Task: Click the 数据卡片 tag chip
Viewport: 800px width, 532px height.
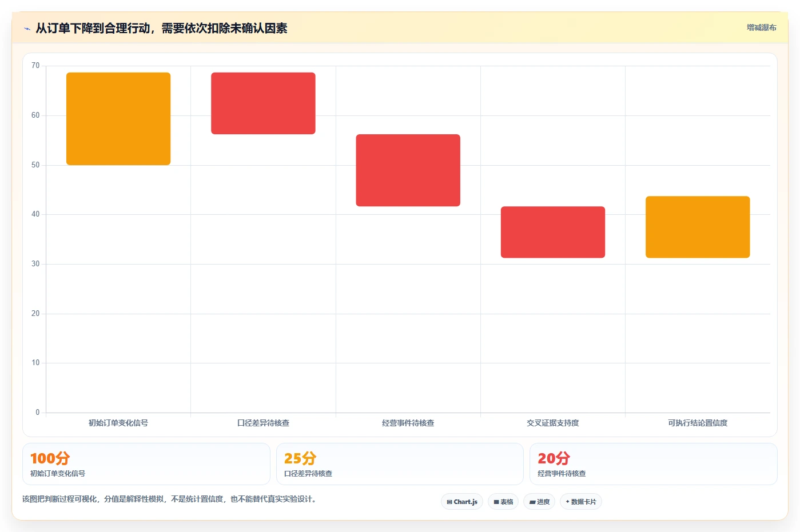Action: coord(581,502)
